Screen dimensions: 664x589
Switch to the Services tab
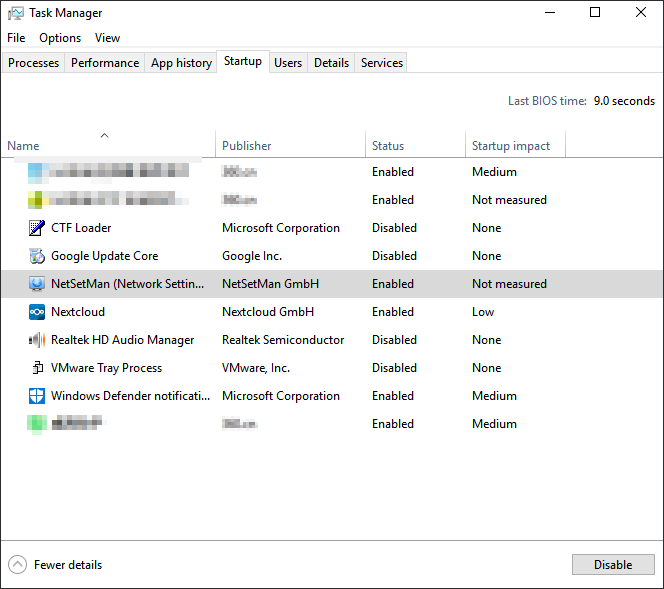pyautogui.click(x=382, y=63)
